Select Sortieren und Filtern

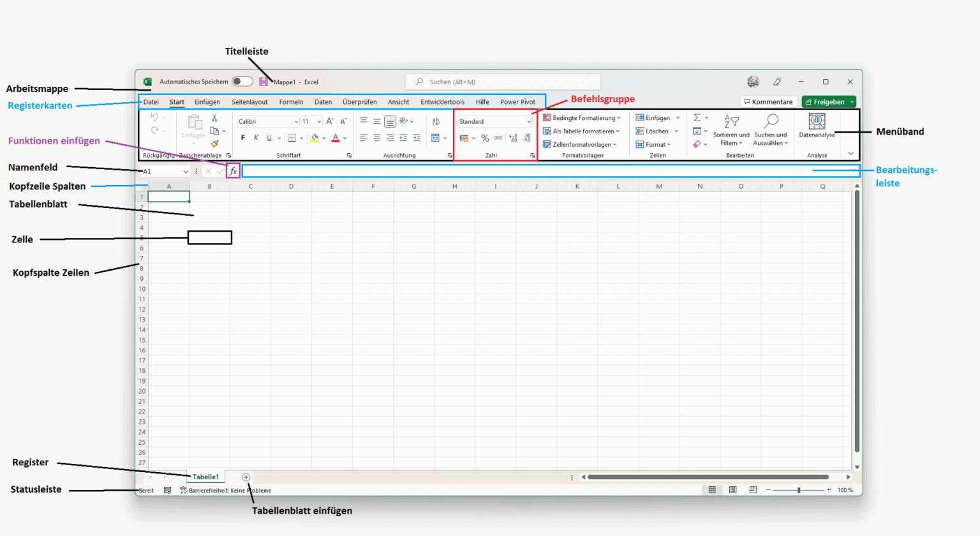[x=731, y=131]
